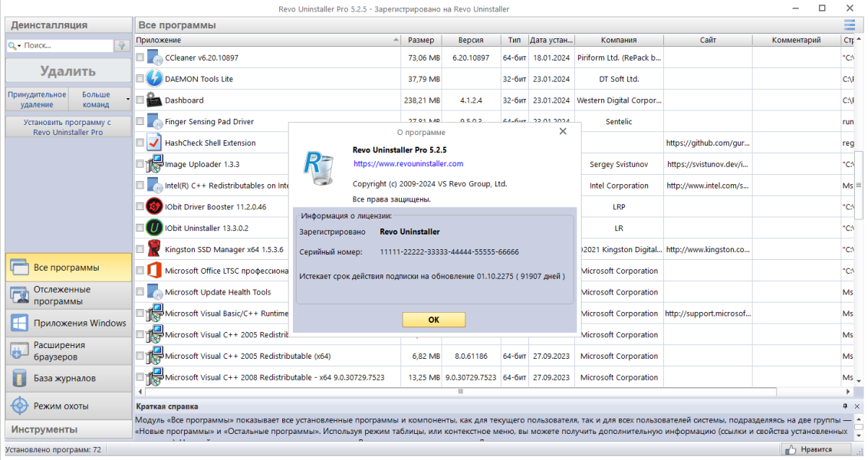Click the Sergey Svistunov company cell
This screenshot has height=460, width=868.
pyautogui.click(x=619, y=164)
